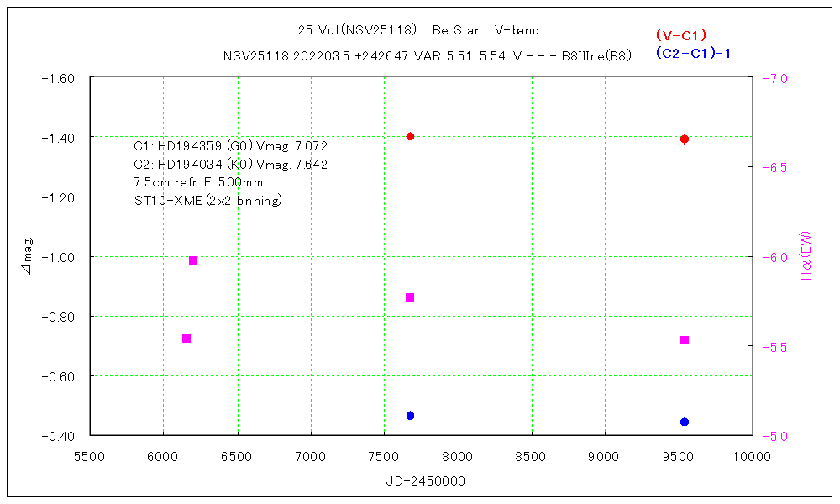Click the JD-2450000 x-axis title
This screenshot has width=840, height=504.
[424, 481]
